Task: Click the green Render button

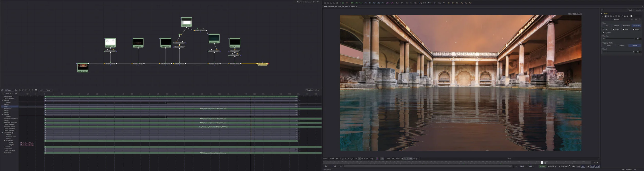Action: (x=542, y=166)
